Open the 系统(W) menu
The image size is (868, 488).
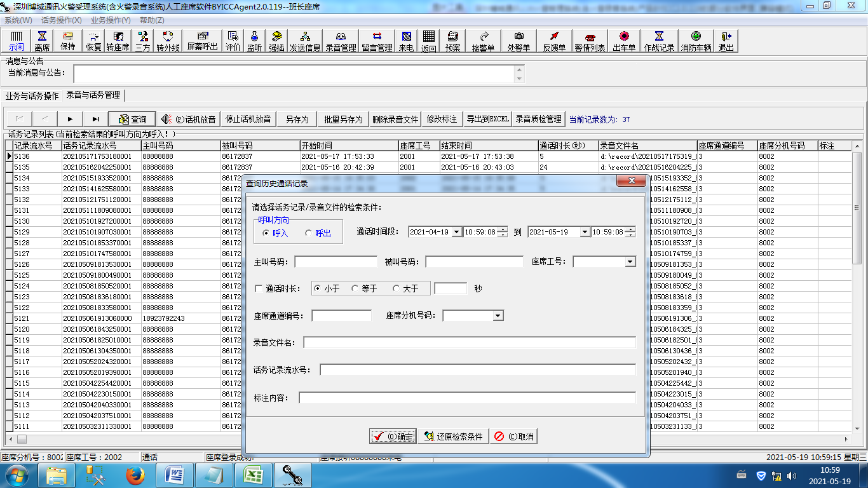(x=18, y=20)
